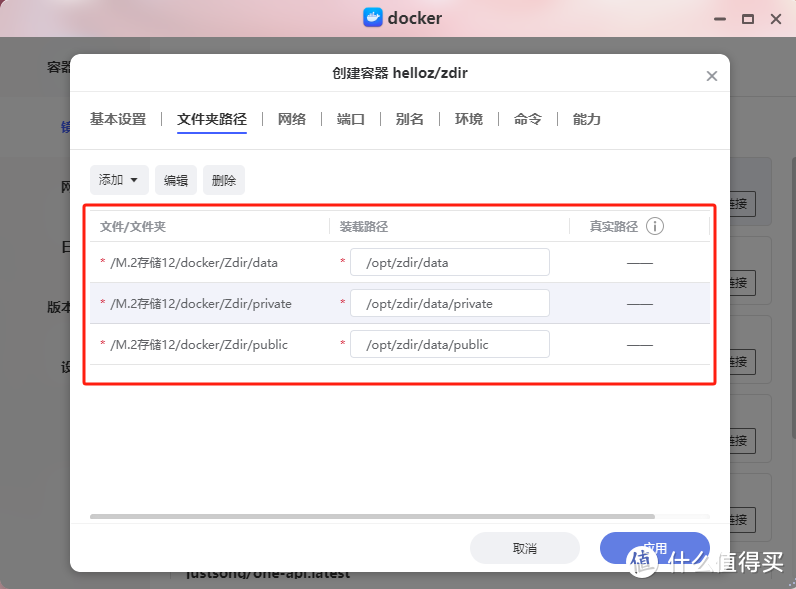Edit the /opt/zdir/data/private mount path field
Screen dimensions: 796x589
point(450,304)
